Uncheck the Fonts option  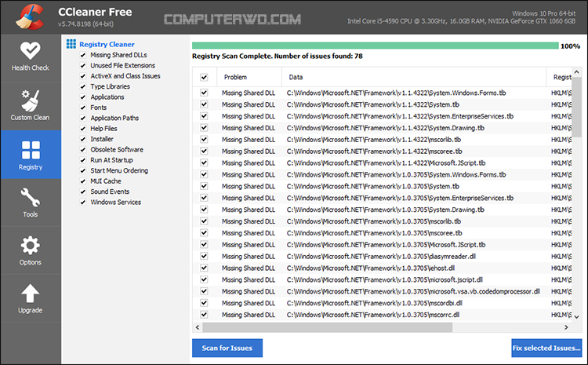[83, 108]
